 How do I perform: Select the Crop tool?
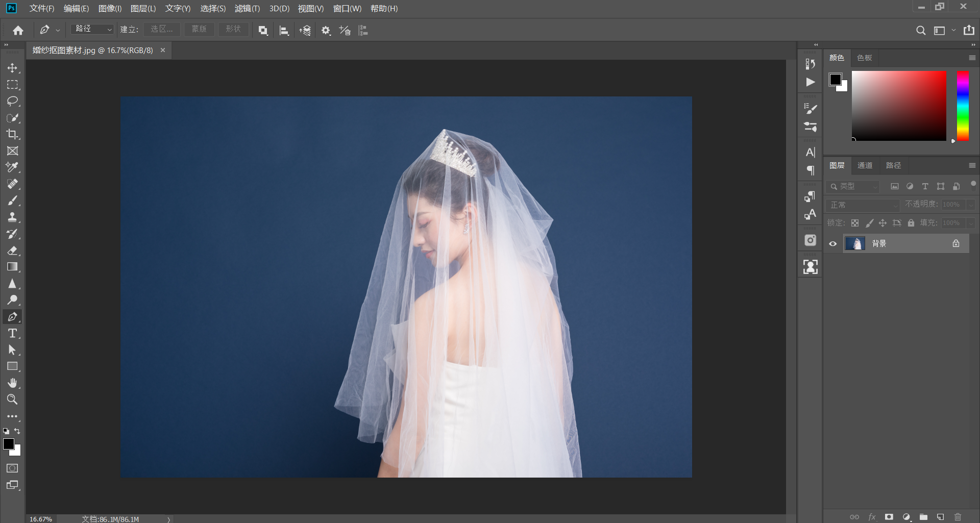(12, 134)
